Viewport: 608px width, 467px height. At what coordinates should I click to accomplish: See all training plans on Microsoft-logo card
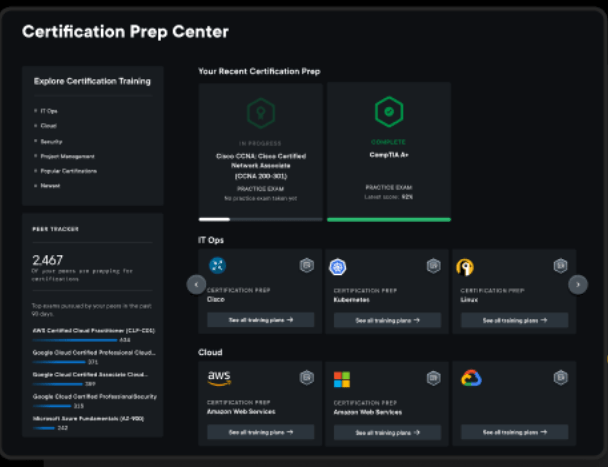(387, 432)
